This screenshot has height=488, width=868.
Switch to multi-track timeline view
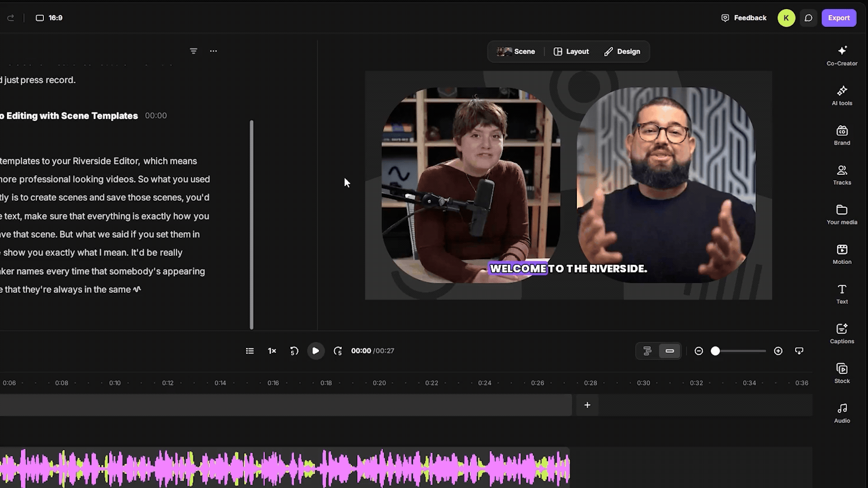647,351
